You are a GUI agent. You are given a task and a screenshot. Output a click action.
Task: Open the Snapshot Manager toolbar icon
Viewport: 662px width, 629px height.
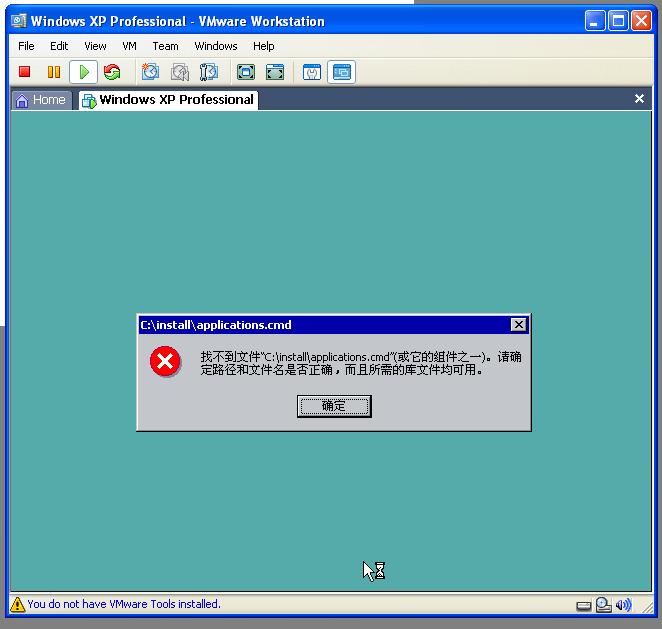(x=209, y=72)
